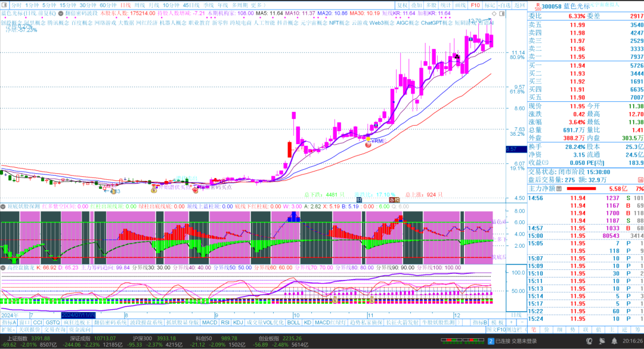Viewport: 644px width, 349px height.
Task: Select the 15分钟 timeframe
Action: coord(68,5)
